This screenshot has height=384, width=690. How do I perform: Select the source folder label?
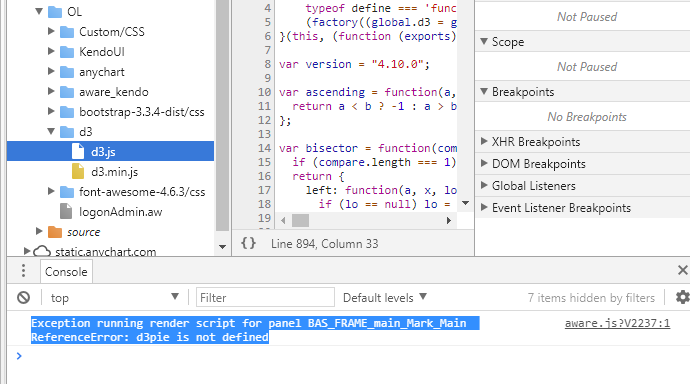click(x=84, y=232)
